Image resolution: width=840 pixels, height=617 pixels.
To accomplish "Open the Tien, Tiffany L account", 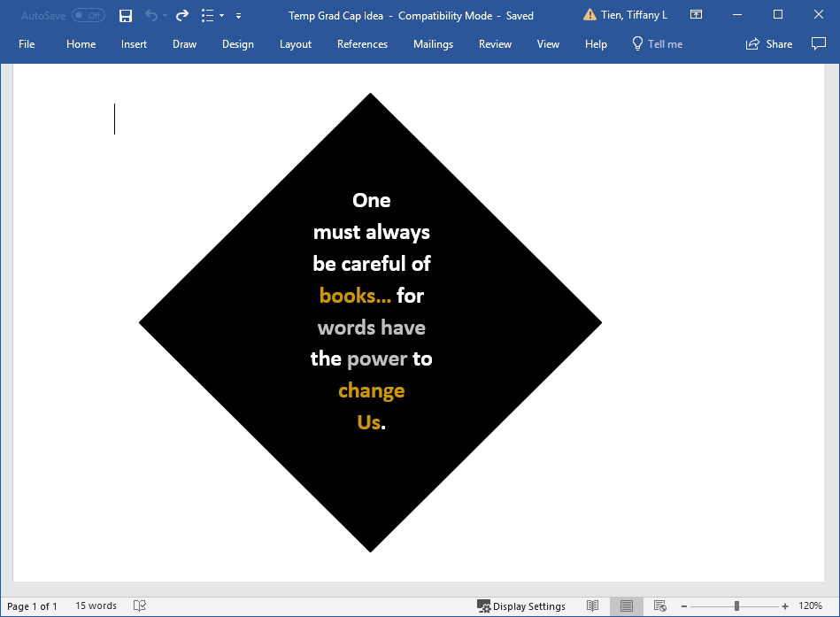I will point(634,15).
